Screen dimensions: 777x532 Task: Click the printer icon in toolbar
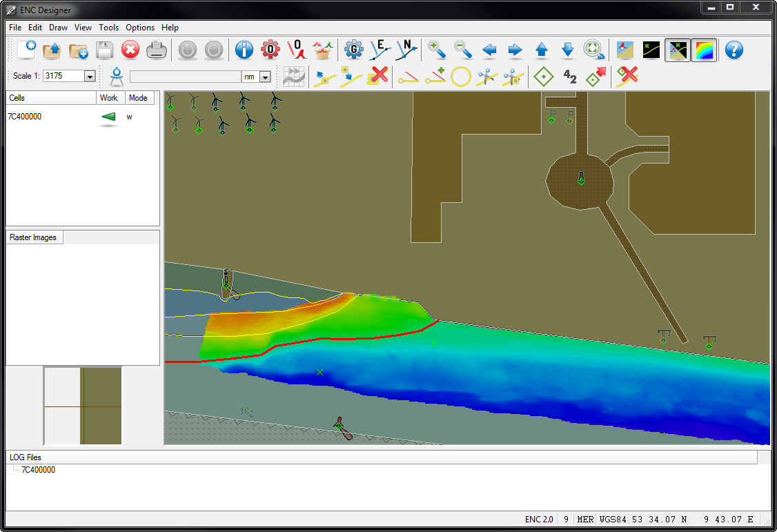coord(157,50)
